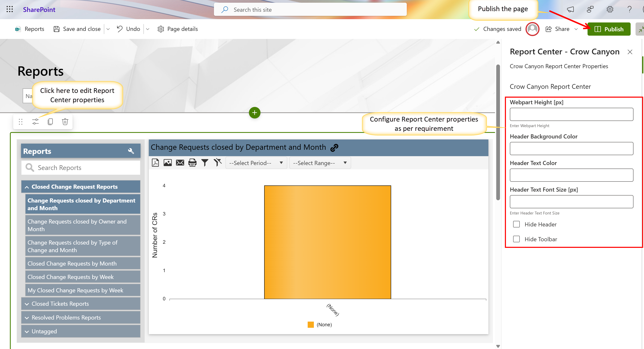Screen dimensions: 644x349
Task: Delete the web part with trash icon
Action: [x=65, y=122]
